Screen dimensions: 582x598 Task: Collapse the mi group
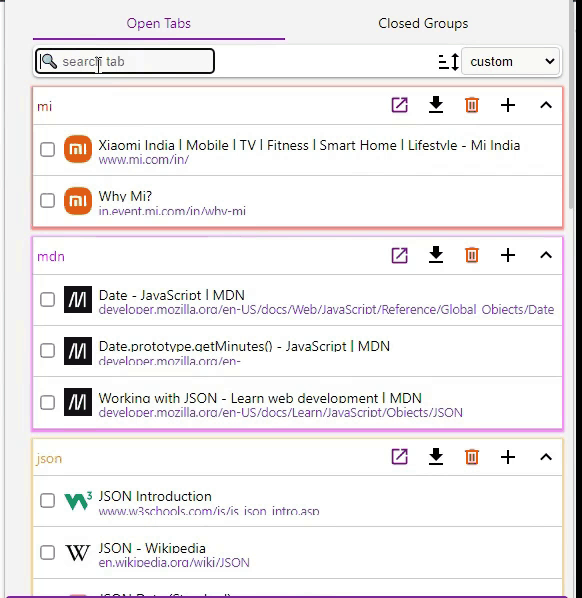pyautogui.click(x=546, y=105)
